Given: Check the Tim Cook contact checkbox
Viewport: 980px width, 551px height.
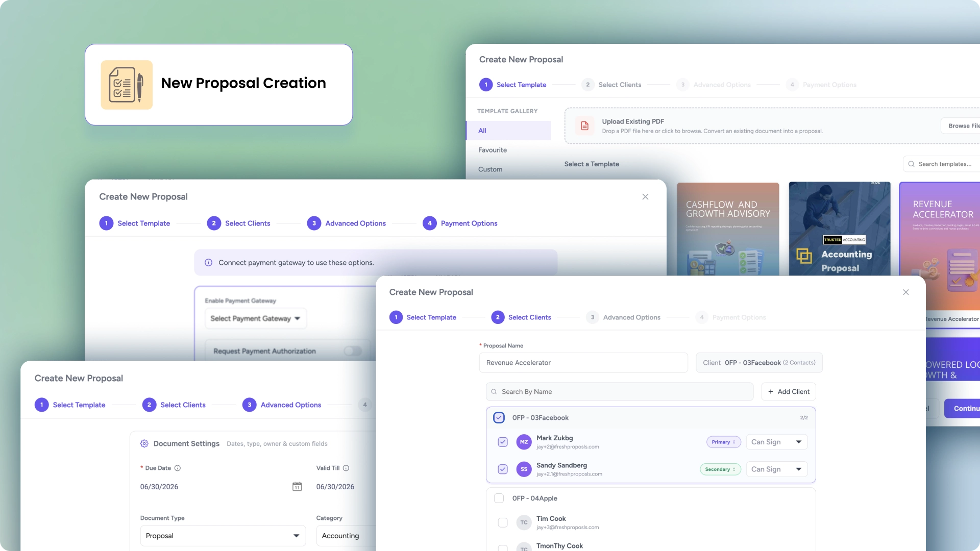Looking at the screenshot, I should point(503,522).
